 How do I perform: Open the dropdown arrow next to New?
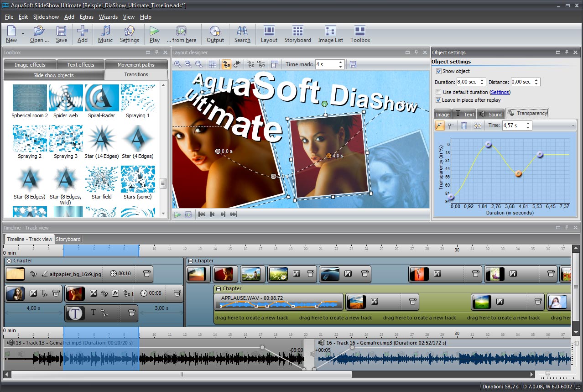[23, 34]
